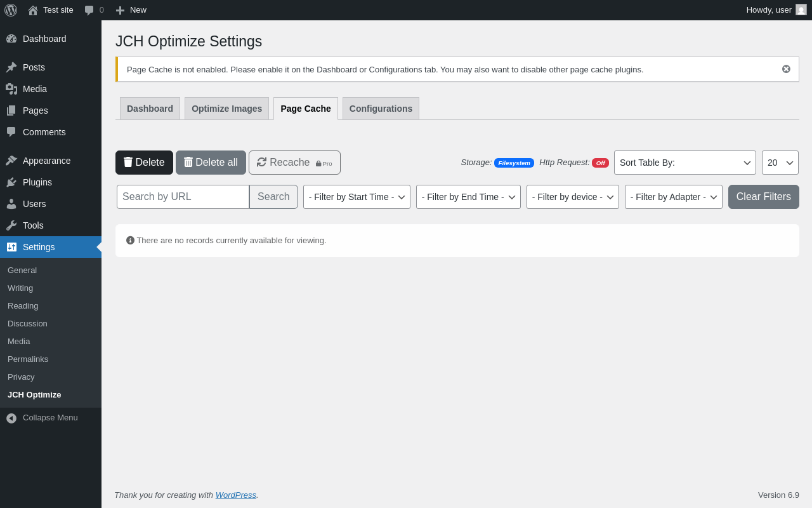
Task: Click the Delete button
Action: [144, 163]
